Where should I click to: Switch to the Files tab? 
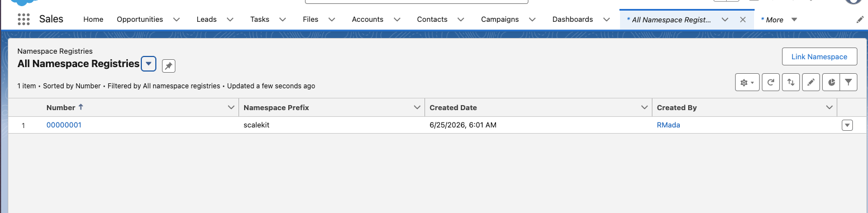311,20
